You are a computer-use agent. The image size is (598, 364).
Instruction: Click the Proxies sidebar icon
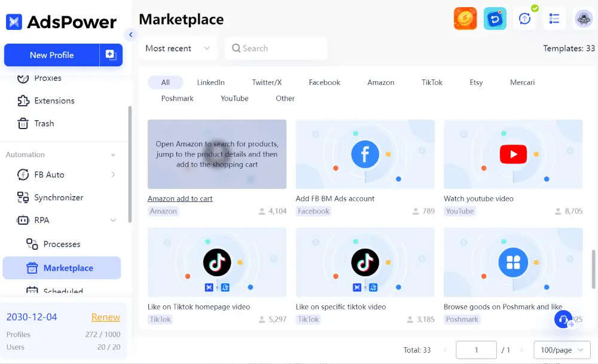click(x=23, y=78)
